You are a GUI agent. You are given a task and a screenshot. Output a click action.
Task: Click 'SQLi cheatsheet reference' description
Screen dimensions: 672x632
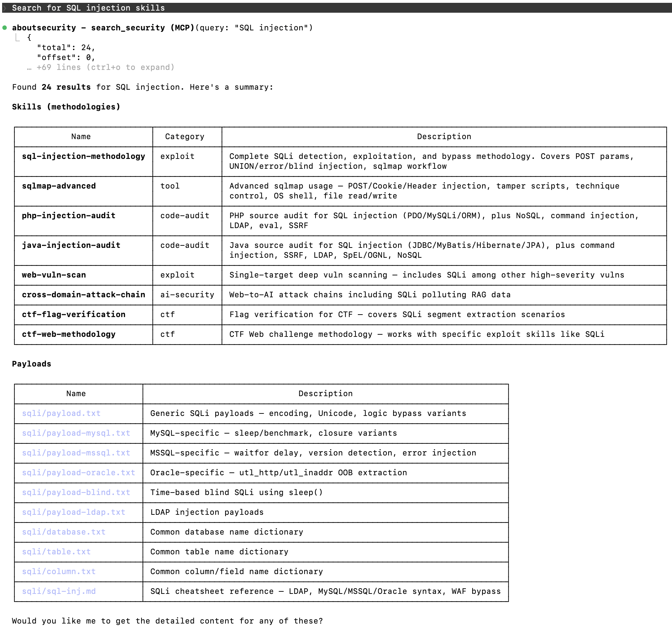(x=325, y=591)
